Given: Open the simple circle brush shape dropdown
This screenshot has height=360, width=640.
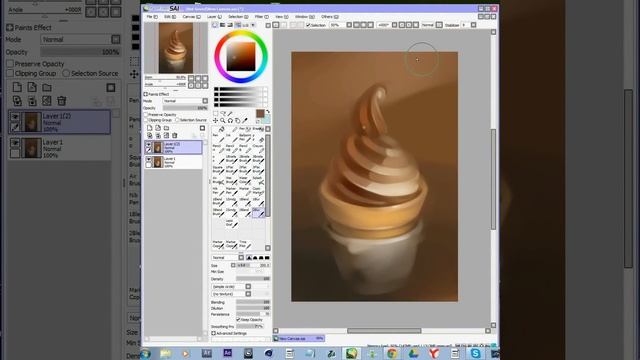Looking at the screenshot, I should coord(248,287).
